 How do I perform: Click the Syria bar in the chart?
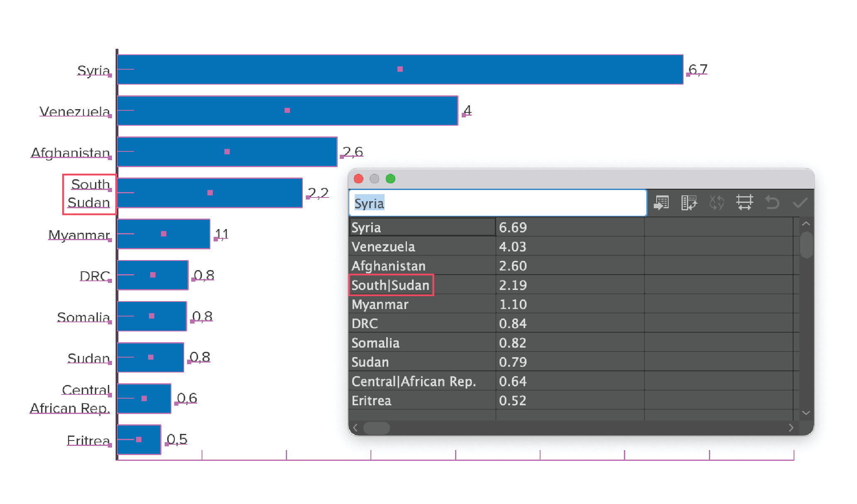400,69
